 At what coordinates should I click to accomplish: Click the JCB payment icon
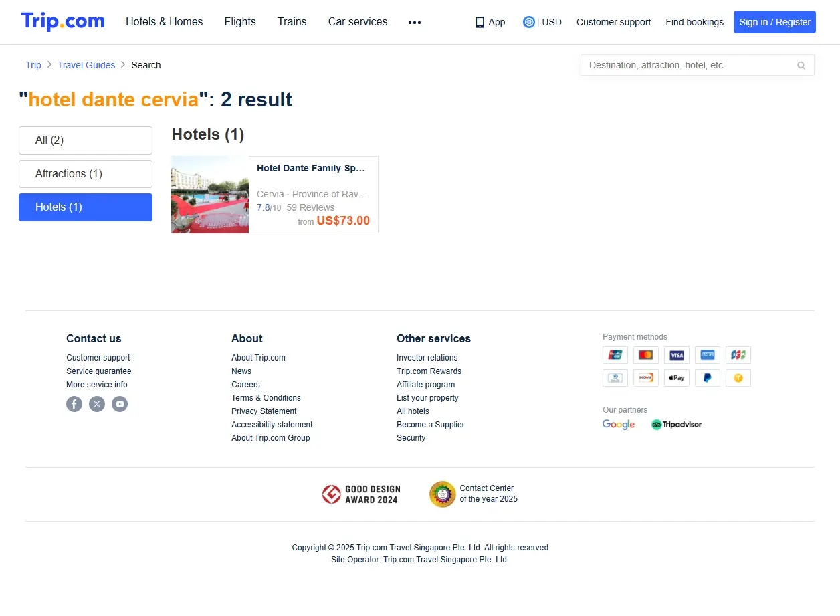738,355
